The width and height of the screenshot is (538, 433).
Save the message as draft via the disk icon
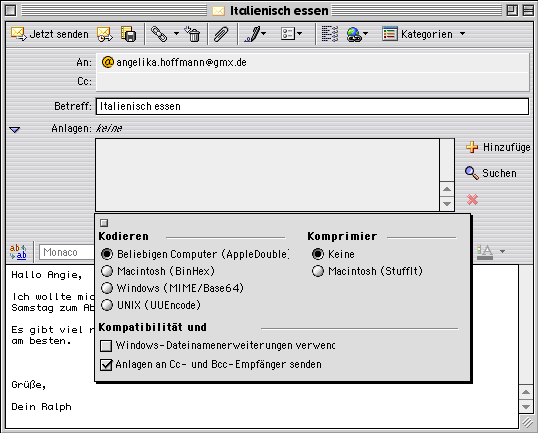pyautogui.click(x=129, y=34)
